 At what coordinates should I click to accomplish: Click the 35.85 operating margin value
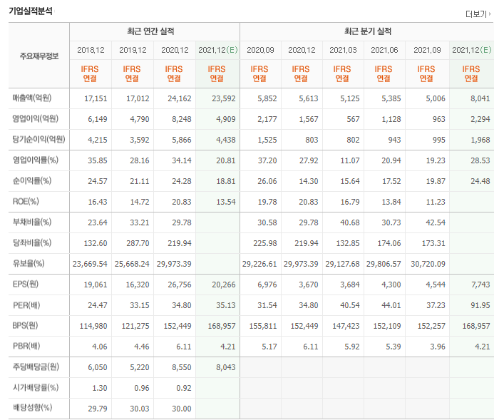(x=98, y=160)
